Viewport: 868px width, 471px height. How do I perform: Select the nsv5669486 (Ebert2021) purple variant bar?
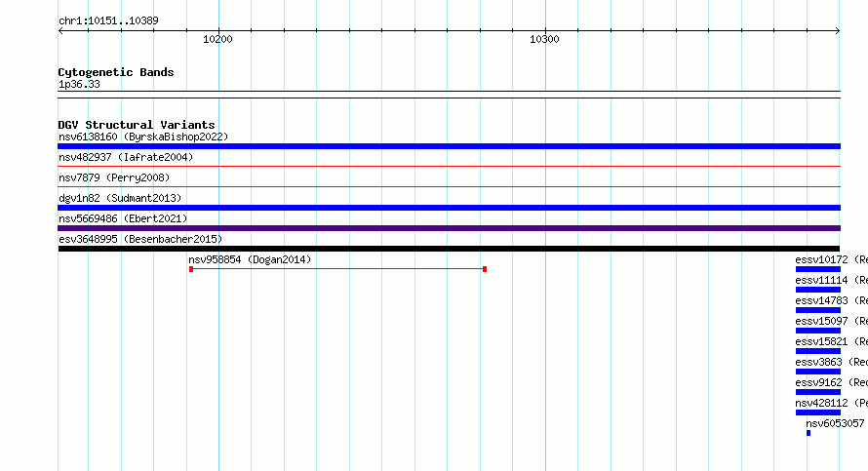tap(449, 228)
